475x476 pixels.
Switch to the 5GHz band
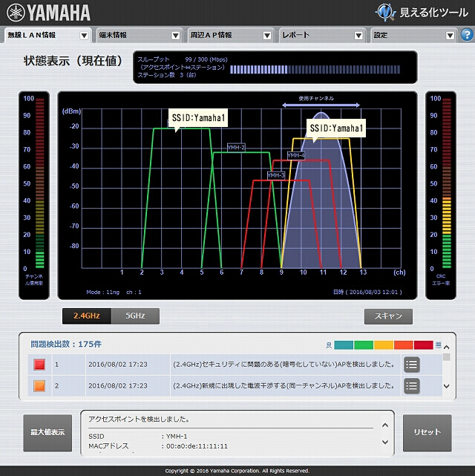pos(135,316)
